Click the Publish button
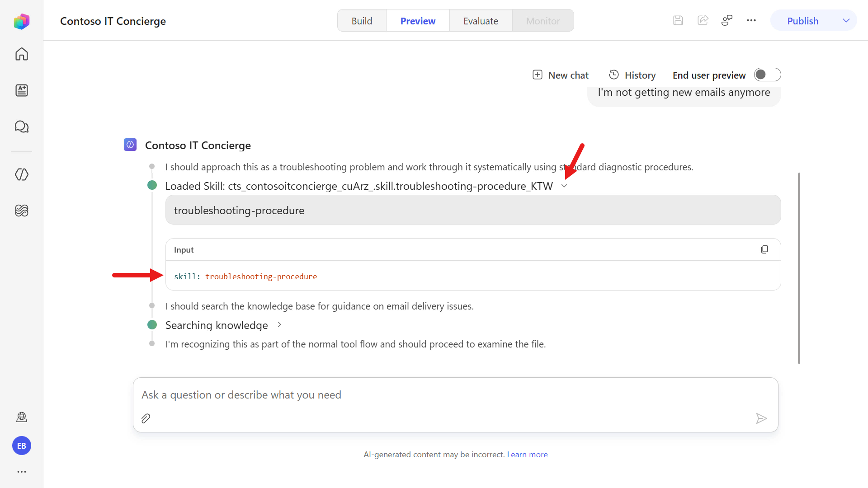Screen dimensions: 868x488 tap(802, 21)
